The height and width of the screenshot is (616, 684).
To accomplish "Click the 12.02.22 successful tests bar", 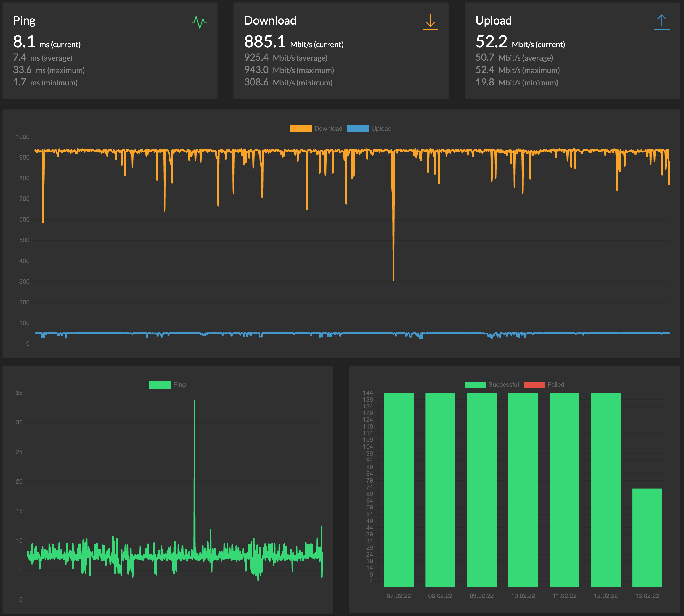I will coord(606,489).
